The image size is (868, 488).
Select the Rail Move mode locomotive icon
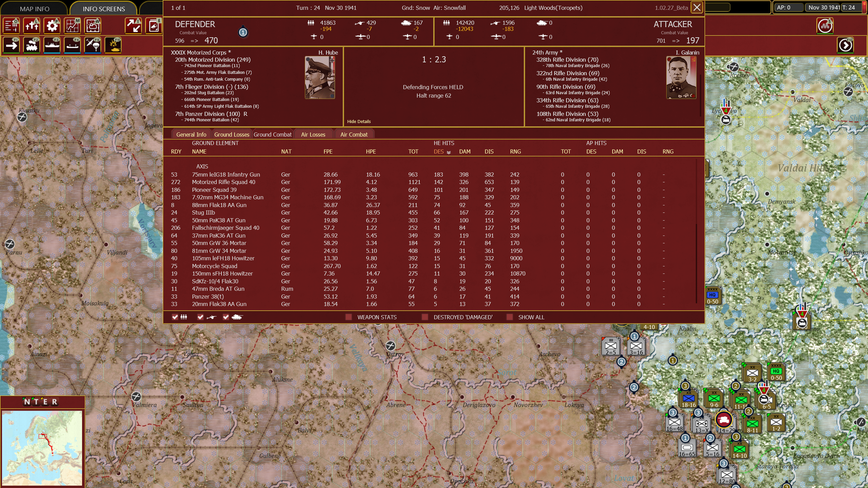click(x=32, y=45)
